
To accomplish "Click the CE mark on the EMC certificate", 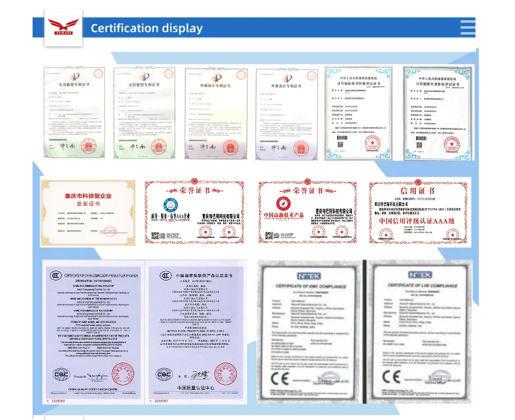I will click(280, 379).
